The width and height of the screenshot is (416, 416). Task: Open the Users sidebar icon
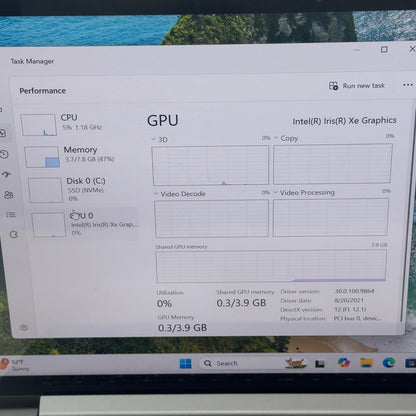tap(9, 195)
